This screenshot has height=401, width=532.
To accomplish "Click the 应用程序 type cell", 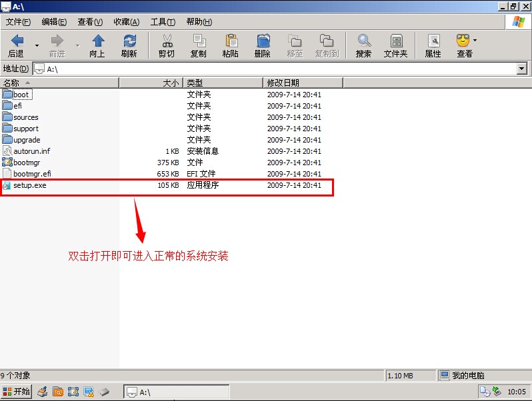I will pyautogui.click(x=203, y=185).
